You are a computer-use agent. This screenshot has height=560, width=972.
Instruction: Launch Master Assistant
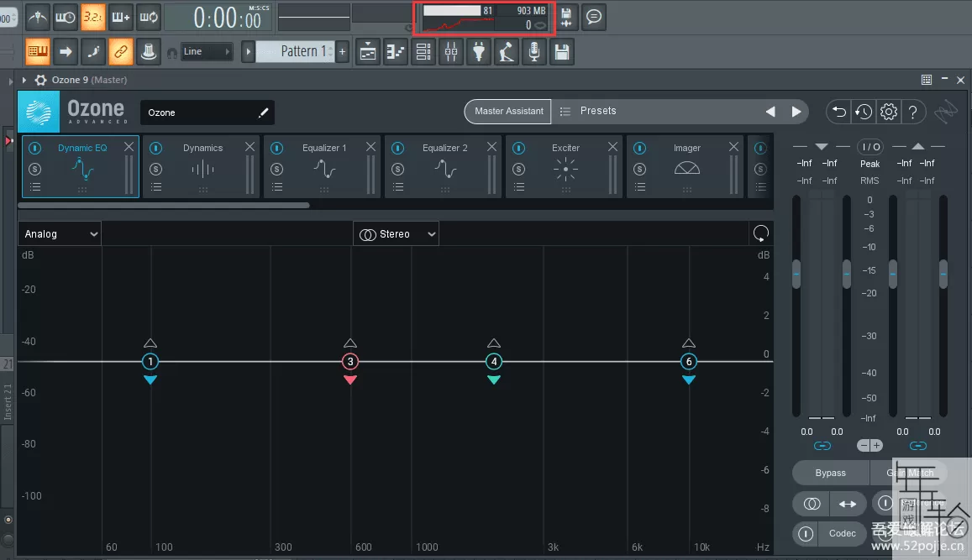click(508, 112)
